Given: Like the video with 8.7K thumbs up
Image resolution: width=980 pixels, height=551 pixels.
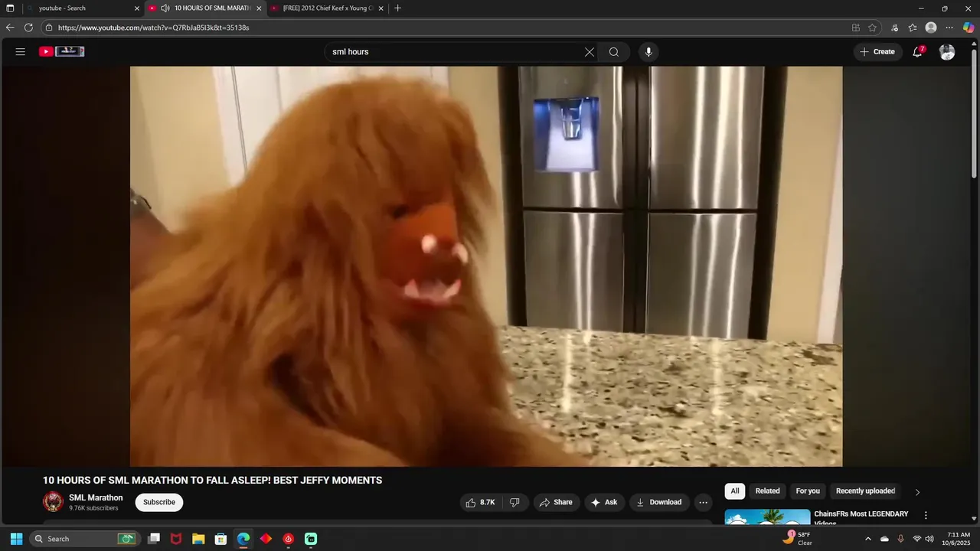Looking at the screenshot, I should point(479,502).
